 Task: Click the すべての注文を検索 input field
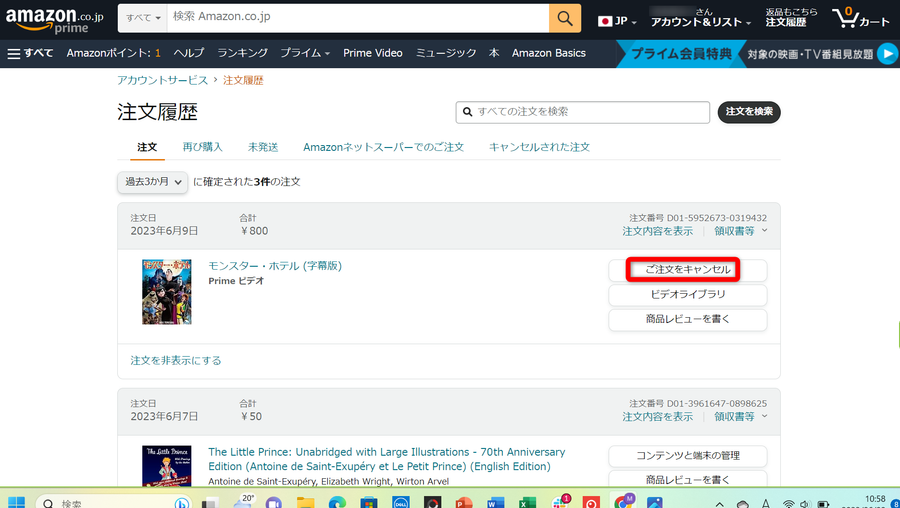583,112
